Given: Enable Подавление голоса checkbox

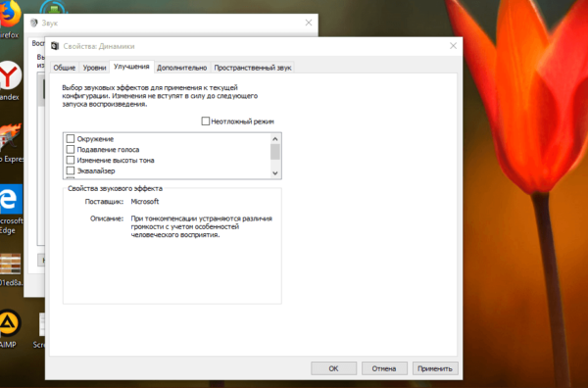Looking at the screenshot, I should coord(71,149).
